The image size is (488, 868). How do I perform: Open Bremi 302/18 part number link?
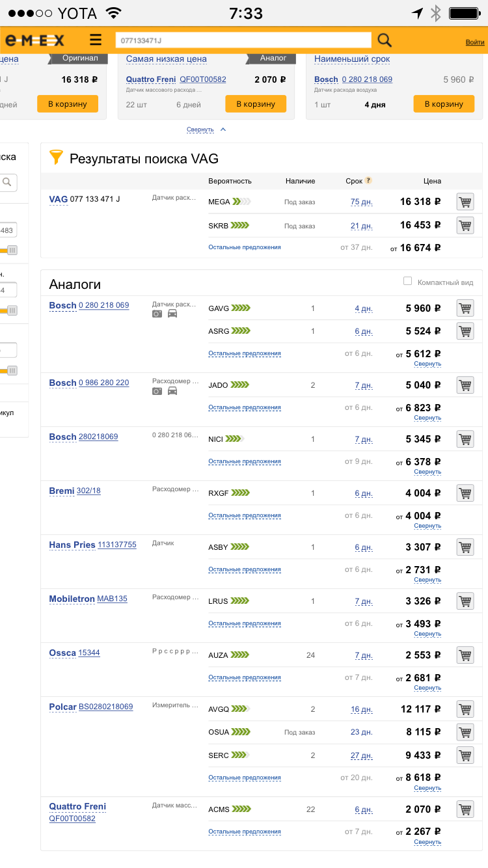pyautogui.click(x=88, y=491)
